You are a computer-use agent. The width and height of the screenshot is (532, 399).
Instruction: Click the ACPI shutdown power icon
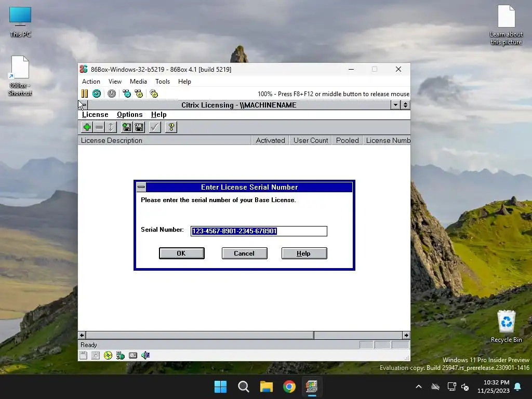pos(112,94)
